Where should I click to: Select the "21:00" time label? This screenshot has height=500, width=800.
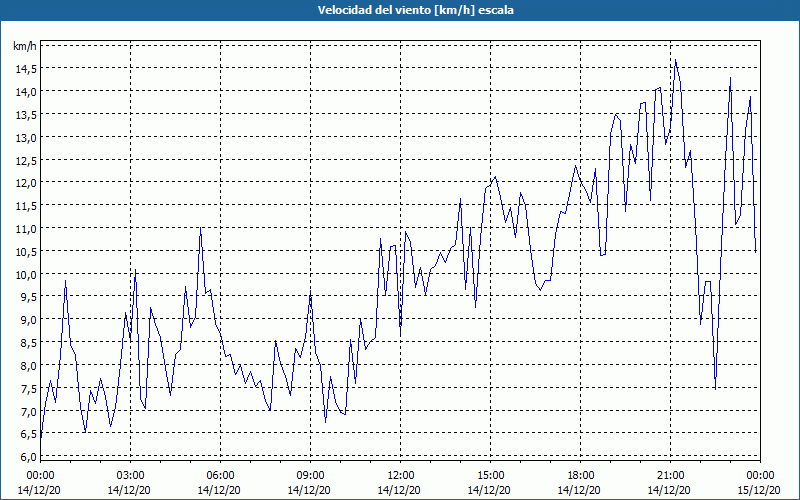click(670, 476)
